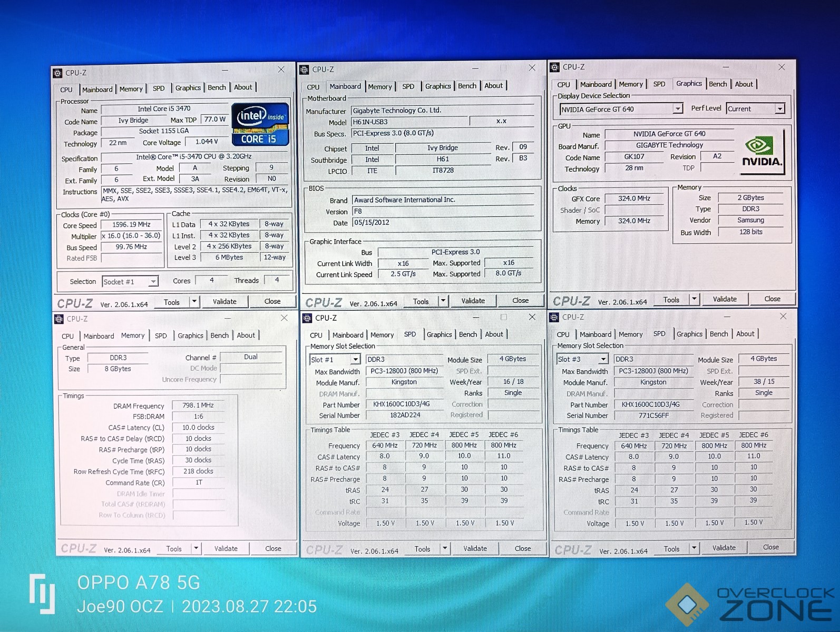This screenshot has width=840, height=632.
Task: Select Graphics tab in the processor window
Action: click(188, 88)
